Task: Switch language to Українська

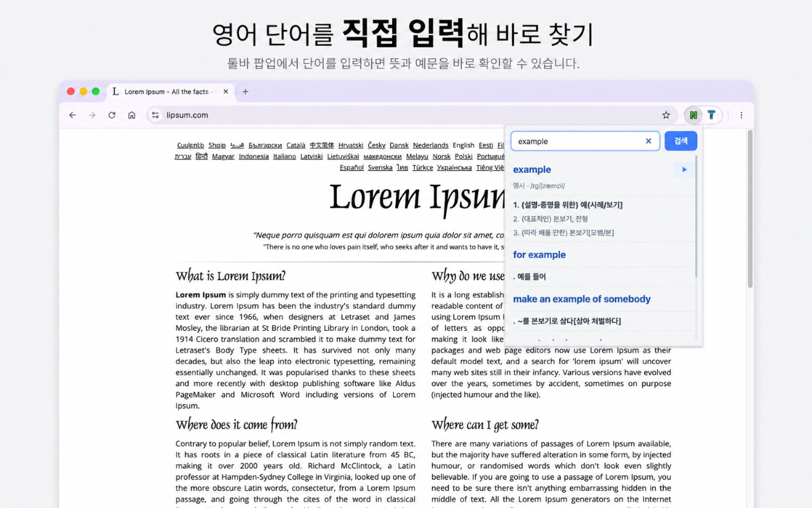Action: (454, 168)
